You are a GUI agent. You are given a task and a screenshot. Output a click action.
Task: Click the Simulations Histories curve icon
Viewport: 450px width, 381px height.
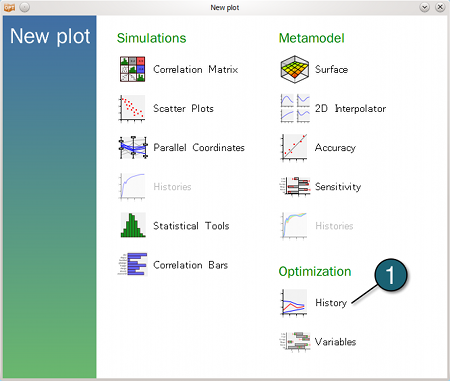pyautogui.click(x=132, y=186)
